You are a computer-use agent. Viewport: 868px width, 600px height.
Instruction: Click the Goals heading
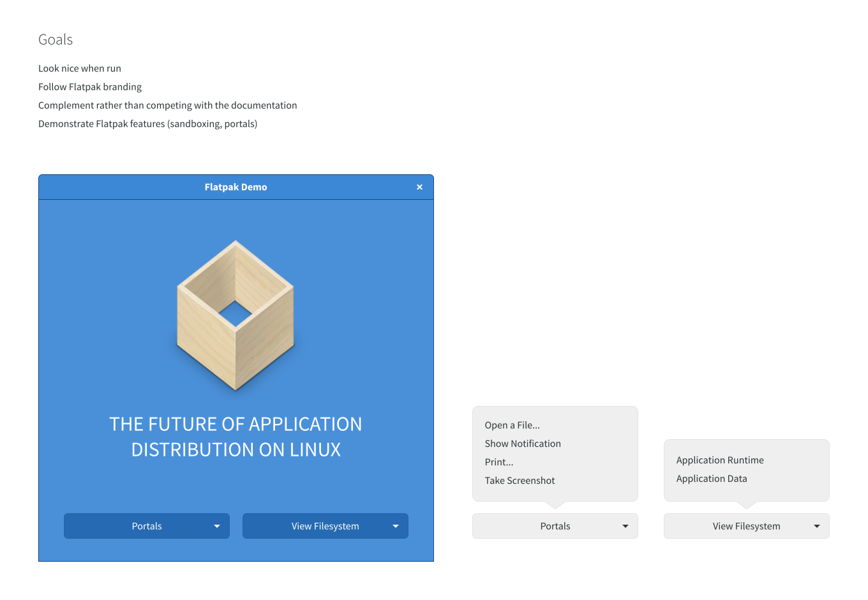click(56, 40)
